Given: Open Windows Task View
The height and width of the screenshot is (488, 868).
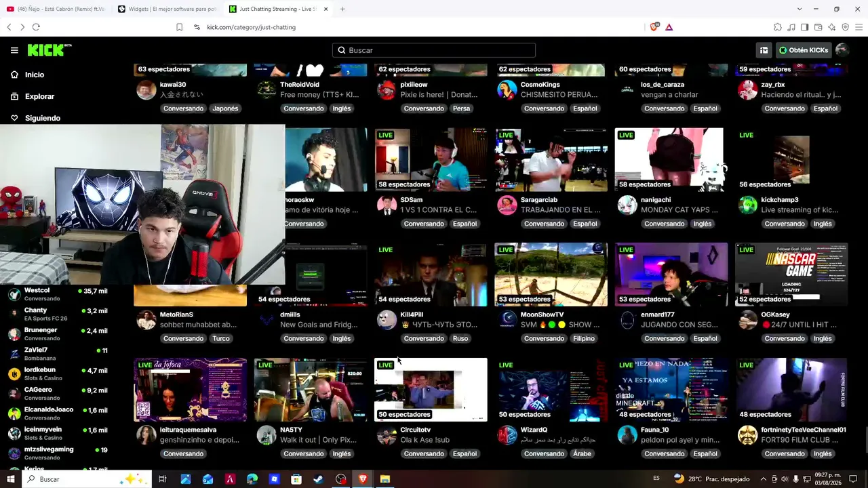Looking at the screenshot, I should pyautogui.click(x=163, y=479).
